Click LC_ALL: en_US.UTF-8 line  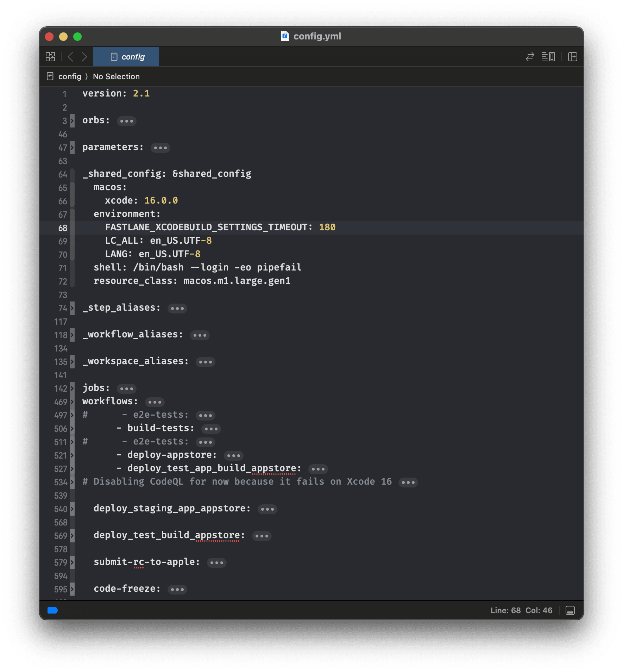click(x=158, y=241)
